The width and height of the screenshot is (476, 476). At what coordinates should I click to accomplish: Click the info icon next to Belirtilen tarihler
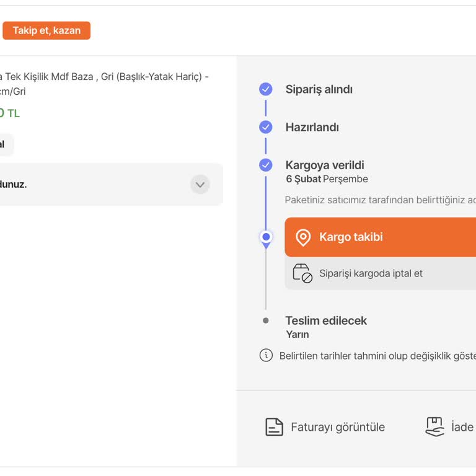click(266, 356)
